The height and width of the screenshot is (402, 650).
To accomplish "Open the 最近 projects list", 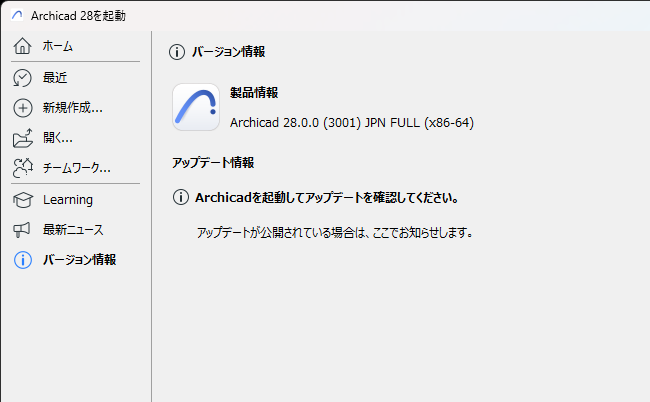I will (55, 77).
